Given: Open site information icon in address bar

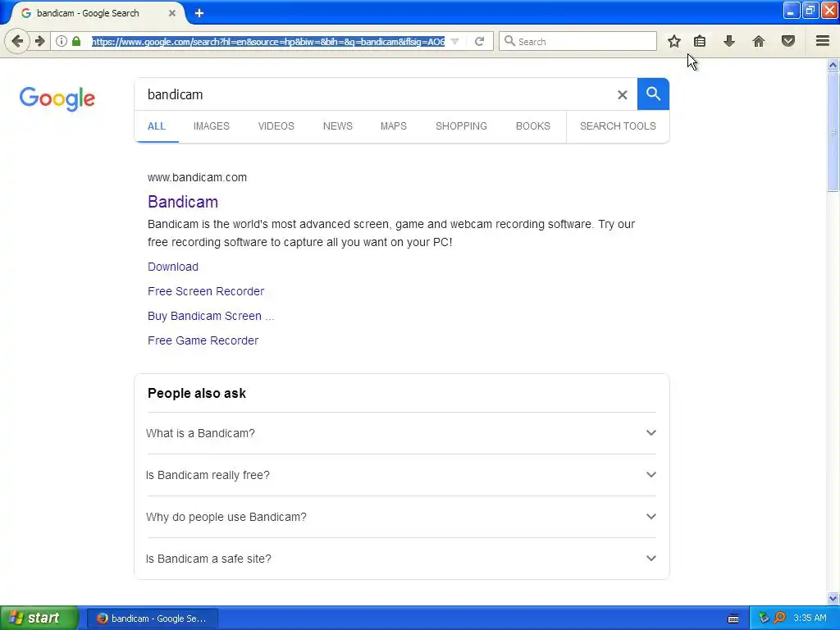Looking at the screenshot, I should pos(62,41).
